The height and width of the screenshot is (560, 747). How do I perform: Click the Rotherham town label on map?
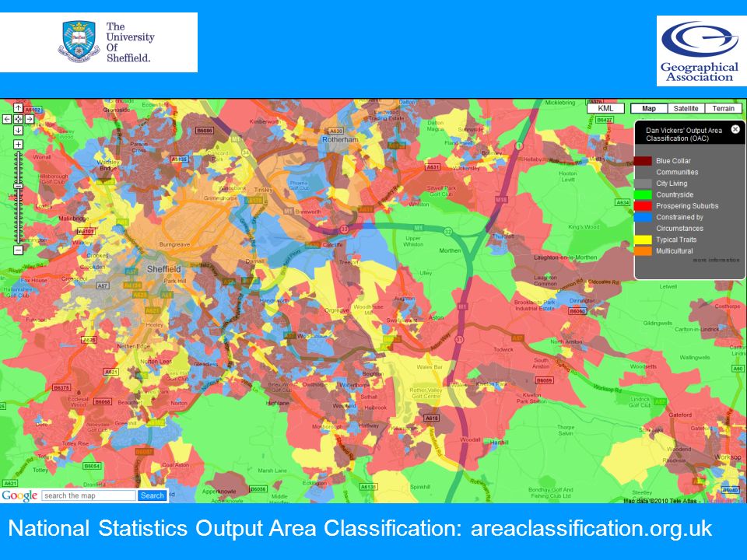[x=340, y=139]
